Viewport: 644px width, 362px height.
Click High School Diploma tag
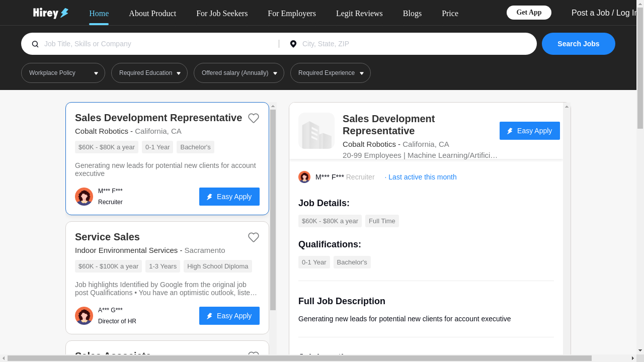(x=218, y=266)
